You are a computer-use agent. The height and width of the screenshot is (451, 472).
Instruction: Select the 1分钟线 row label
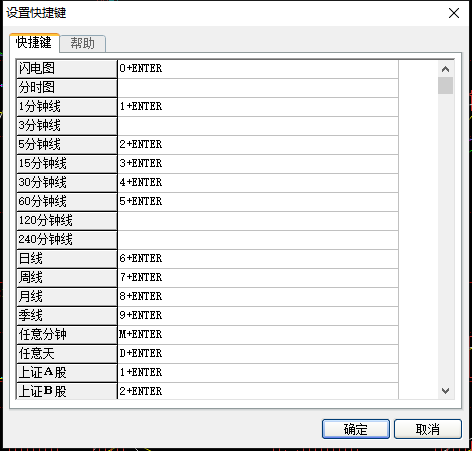[x=67, y=107]
